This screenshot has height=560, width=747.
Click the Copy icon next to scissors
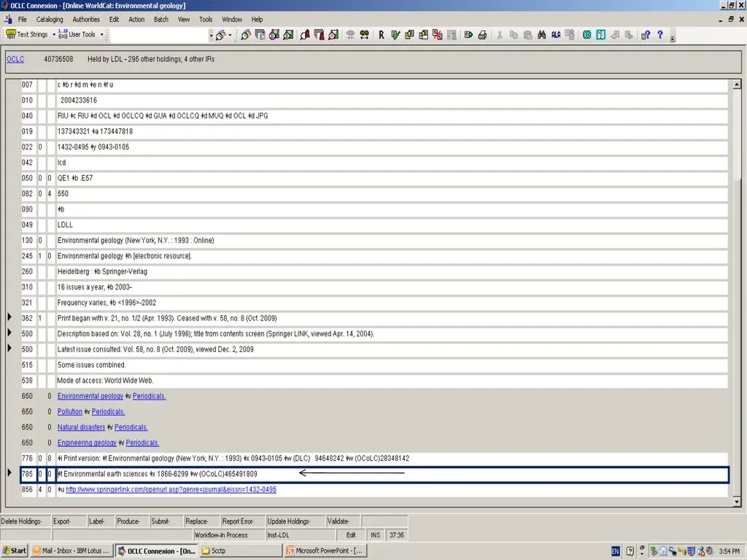(x=514, y=35)
